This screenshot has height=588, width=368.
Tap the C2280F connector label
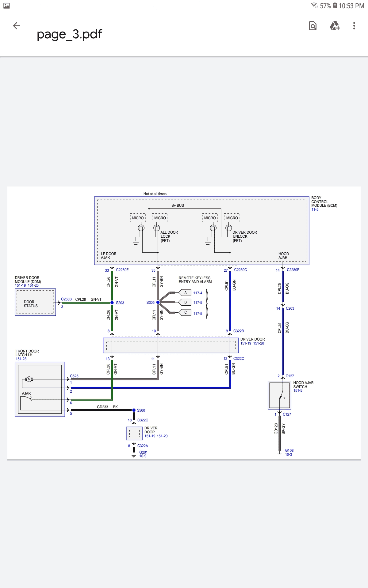click(293, 270)
